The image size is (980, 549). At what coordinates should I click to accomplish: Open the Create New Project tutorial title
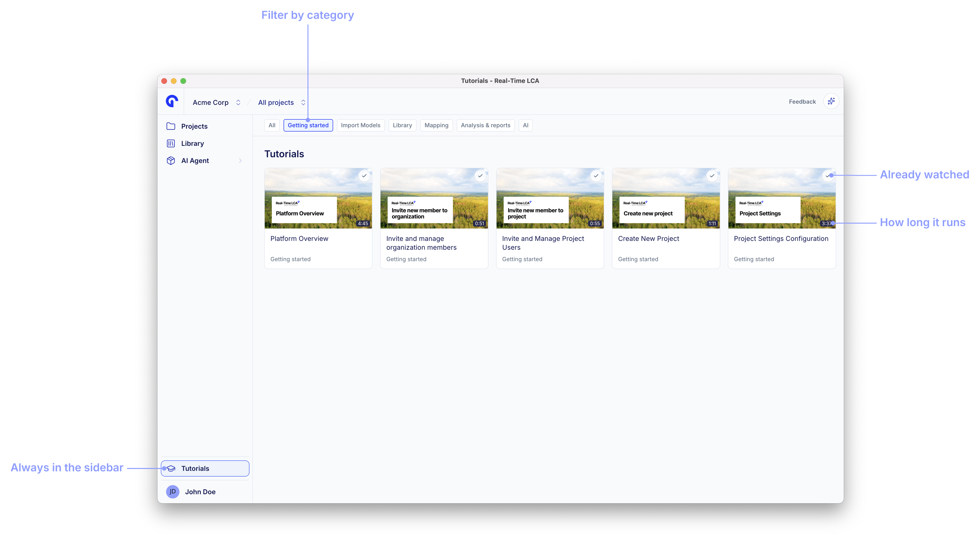(x=648, y=239)
